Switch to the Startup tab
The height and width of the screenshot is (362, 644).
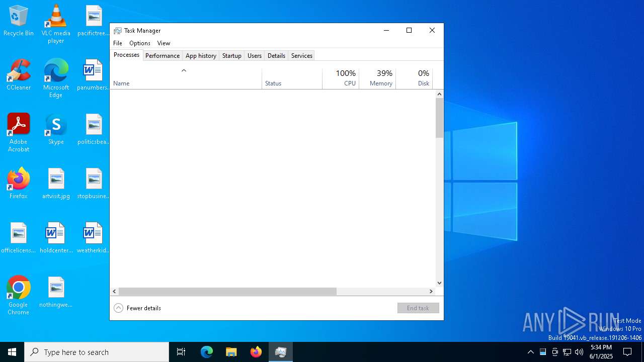tap(232, 56)
